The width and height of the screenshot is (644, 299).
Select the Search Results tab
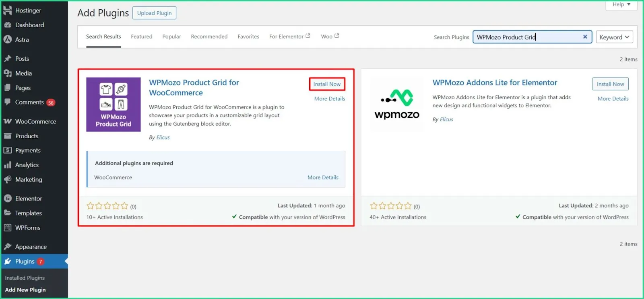[x=103, y=37]
